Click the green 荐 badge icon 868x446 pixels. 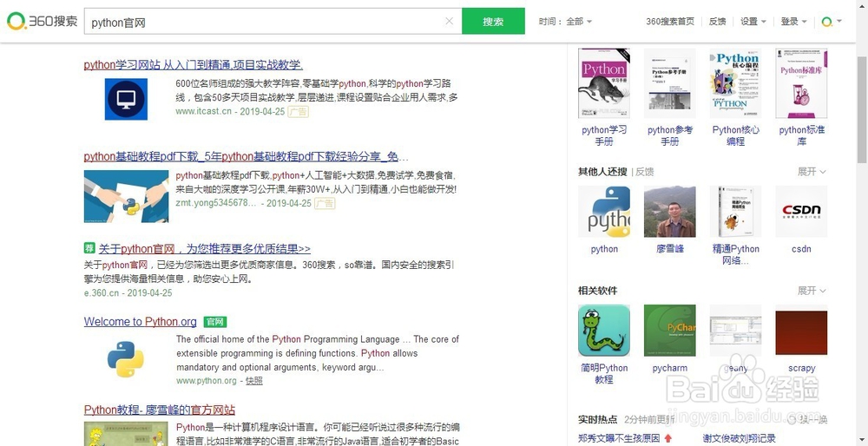coord(89,248)
